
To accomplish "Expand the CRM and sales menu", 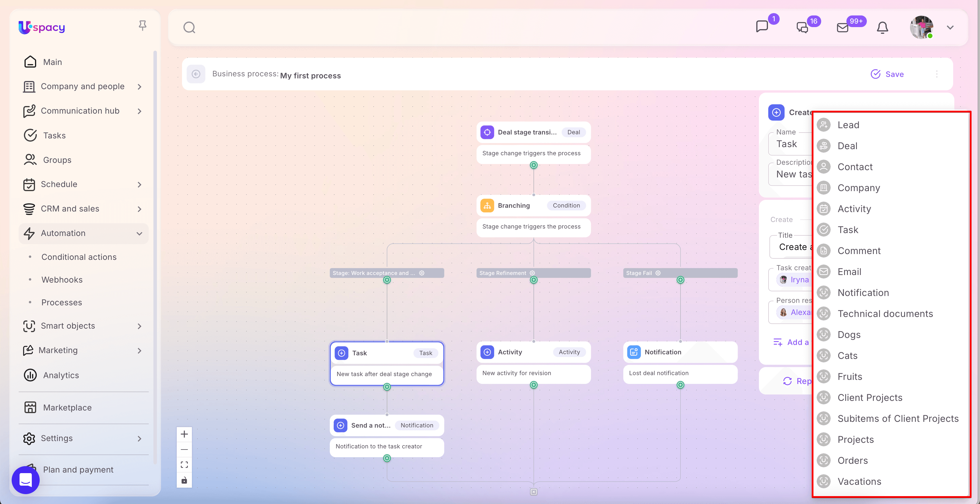I will coord(139,209).
